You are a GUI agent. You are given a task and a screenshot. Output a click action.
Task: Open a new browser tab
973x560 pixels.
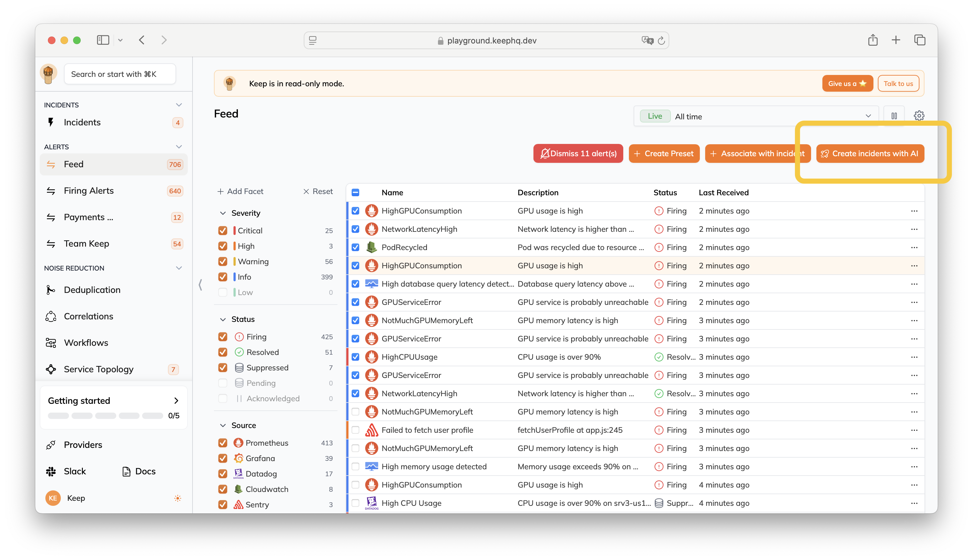click(895, 40)
